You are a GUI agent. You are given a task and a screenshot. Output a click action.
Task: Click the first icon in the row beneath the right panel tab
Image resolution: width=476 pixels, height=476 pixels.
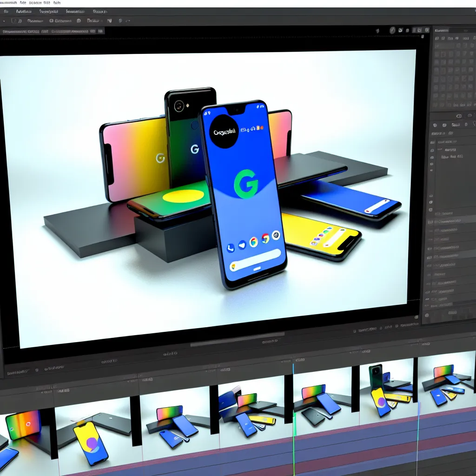[437, 39]
